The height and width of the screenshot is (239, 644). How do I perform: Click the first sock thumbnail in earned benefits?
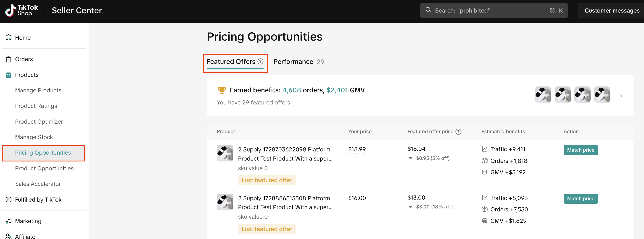543,95
